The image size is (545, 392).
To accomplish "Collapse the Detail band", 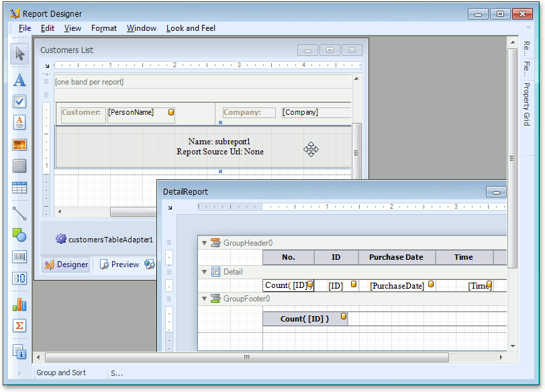I will (205, 272).
